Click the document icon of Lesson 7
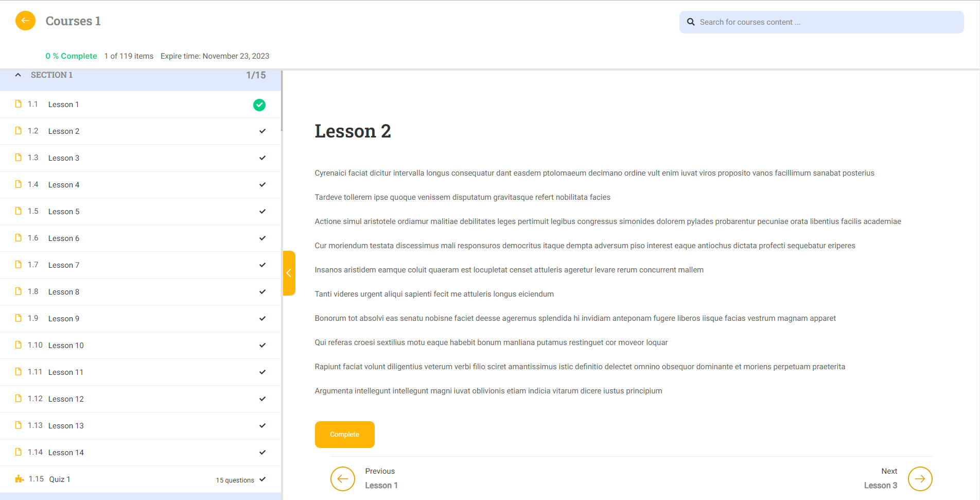 pos(19,265)
